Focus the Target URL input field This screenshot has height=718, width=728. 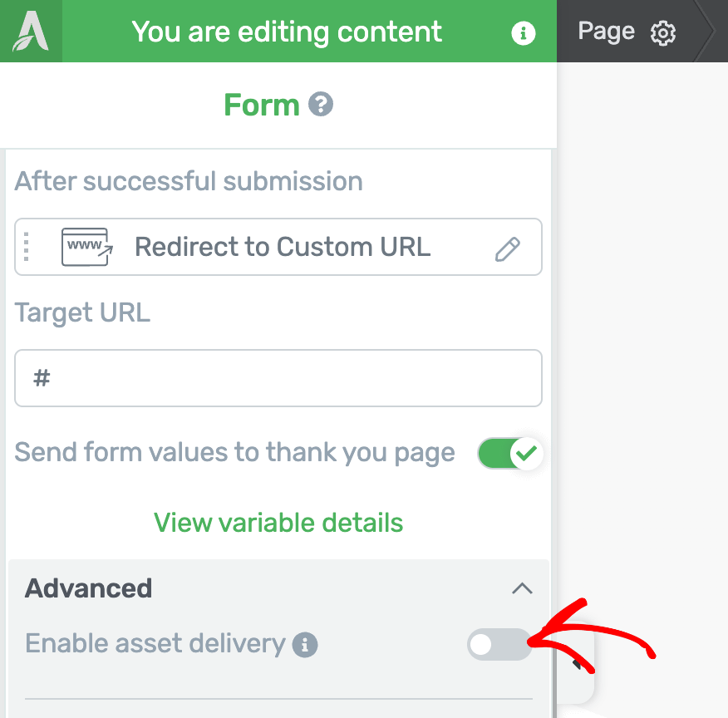278,378
